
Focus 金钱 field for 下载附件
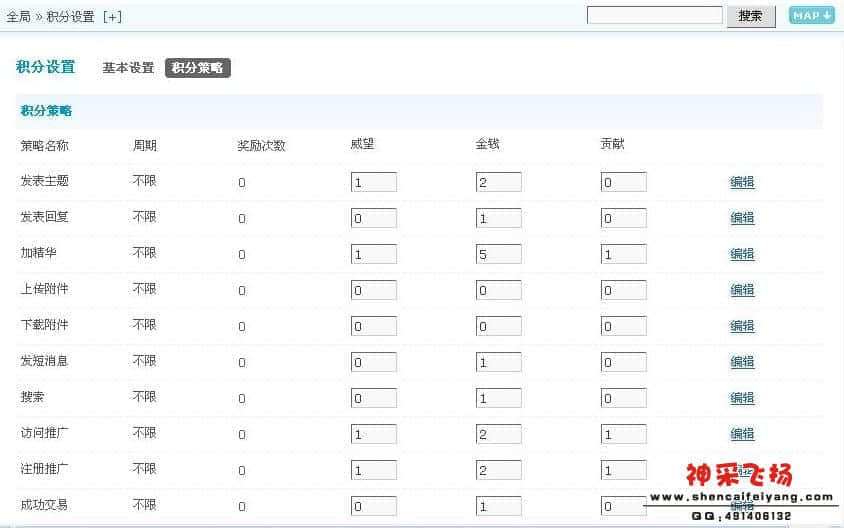(498, 326)
